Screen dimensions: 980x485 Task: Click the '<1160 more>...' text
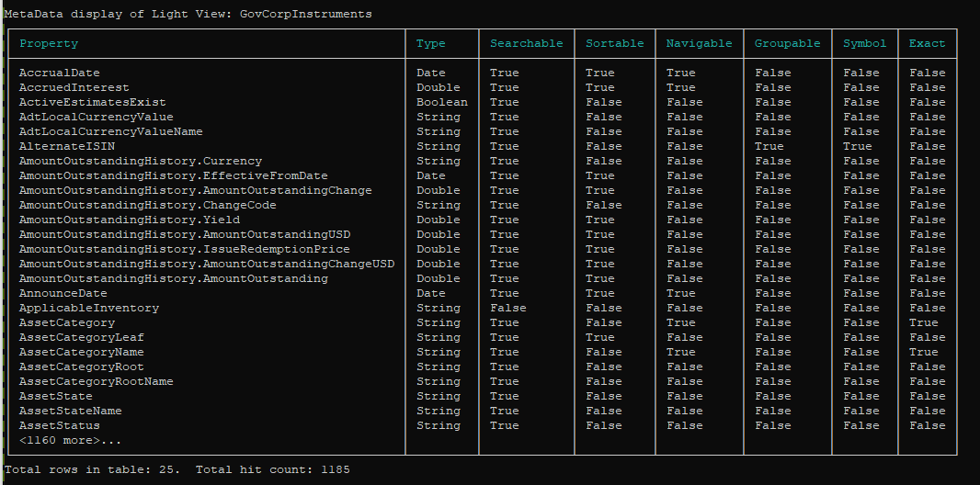tap(70, 441)
